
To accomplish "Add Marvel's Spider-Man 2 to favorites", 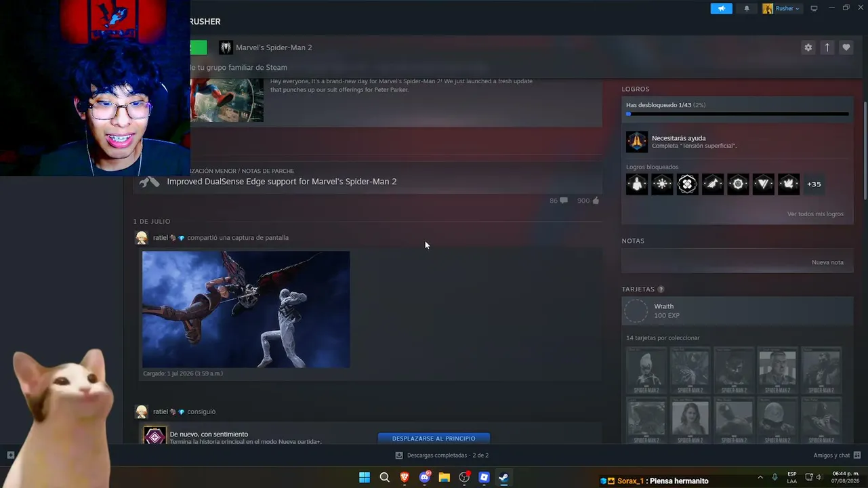I will coord(846,47).
